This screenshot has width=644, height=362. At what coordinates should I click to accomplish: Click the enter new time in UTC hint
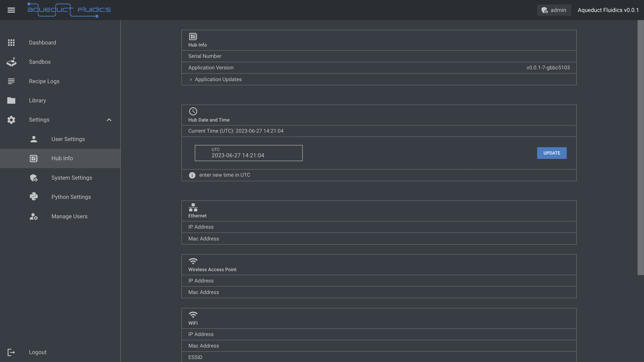(225, 175)
